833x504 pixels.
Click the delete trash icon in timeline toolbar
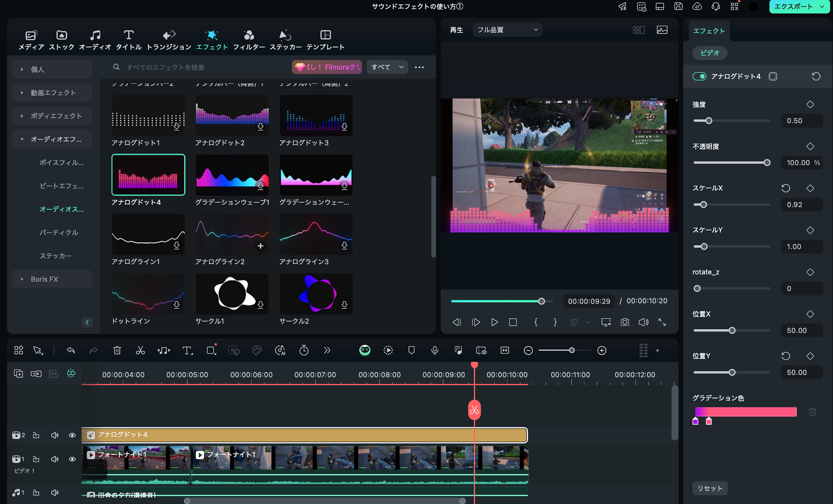click(117, 350)
